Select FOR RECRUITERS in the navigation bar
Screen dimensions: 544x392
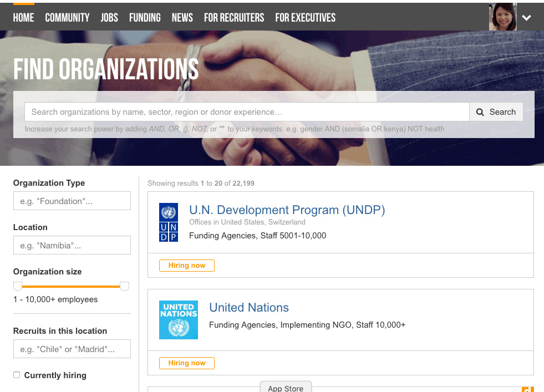pyautogui.click(x=234, y=18)
